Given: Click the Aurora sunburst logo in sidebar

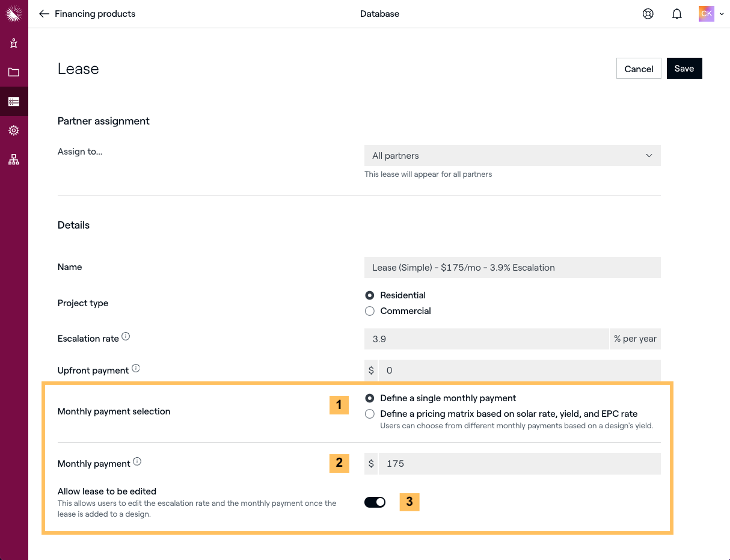Looking at the screenshot, I should [14, 14].
